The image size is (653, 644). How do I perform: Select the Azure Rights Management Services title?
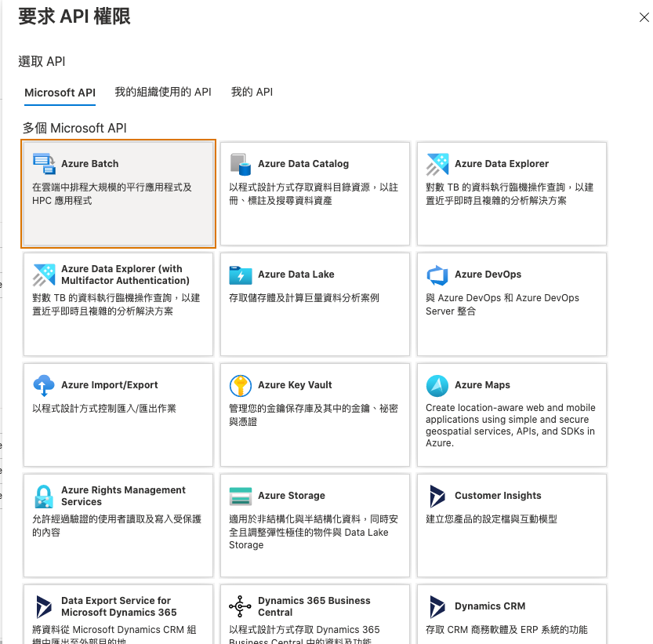tap(123, 496)
